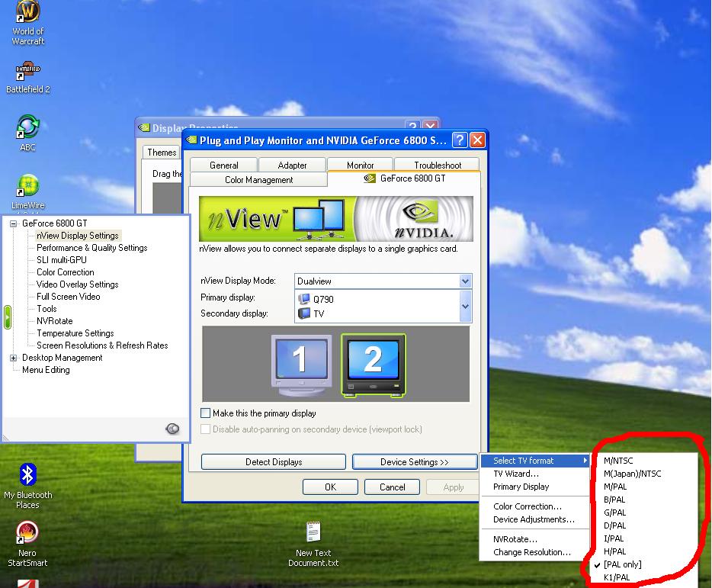Switch to Adapter tab
This screenshot has height=588, width=712.
coord(292,165)
